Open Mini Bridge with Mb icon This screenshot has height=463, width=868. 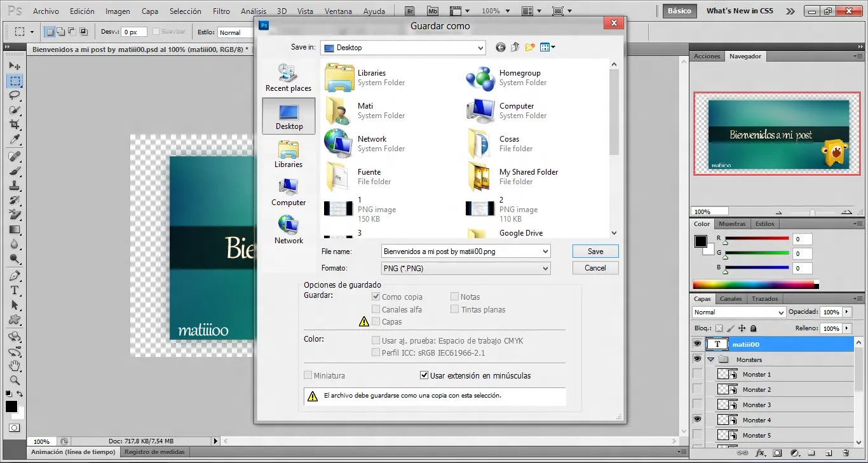[x=433, y=11]
